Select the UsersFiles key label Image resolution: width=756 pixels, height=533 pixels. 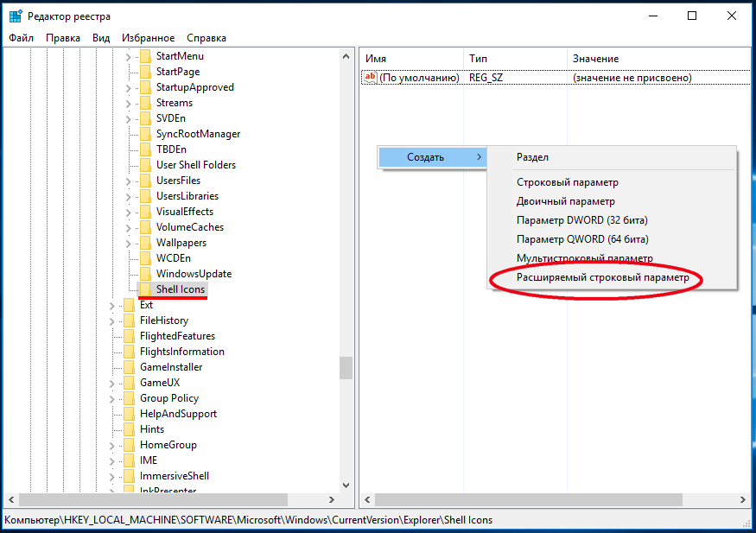178,181
